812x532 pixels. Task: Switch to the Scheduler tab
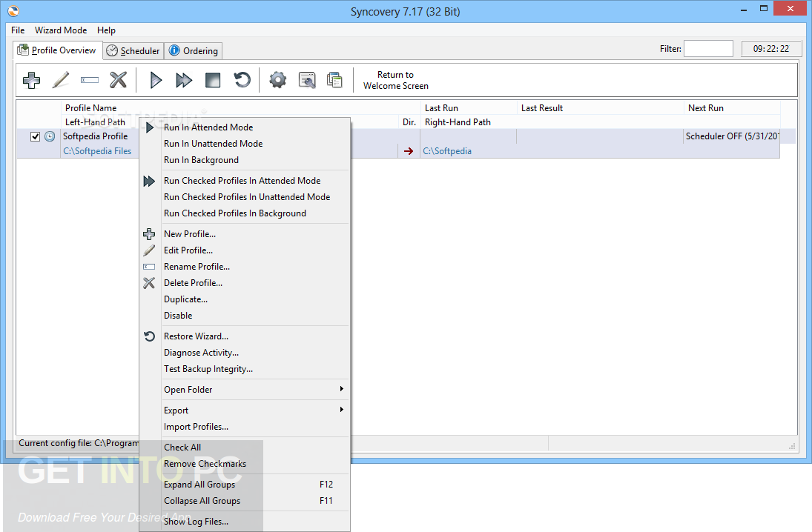pos(133,50)
